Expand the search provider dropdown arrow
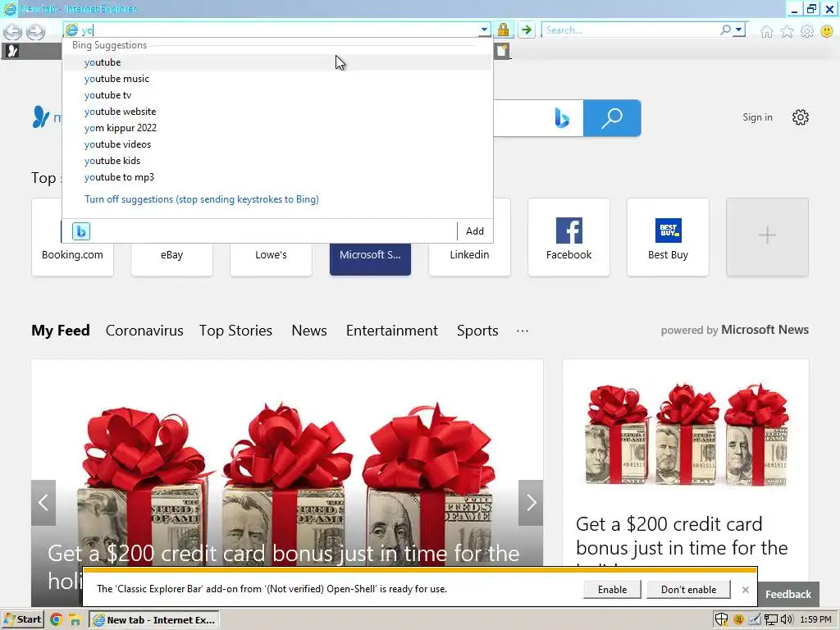 pos(739,30)
